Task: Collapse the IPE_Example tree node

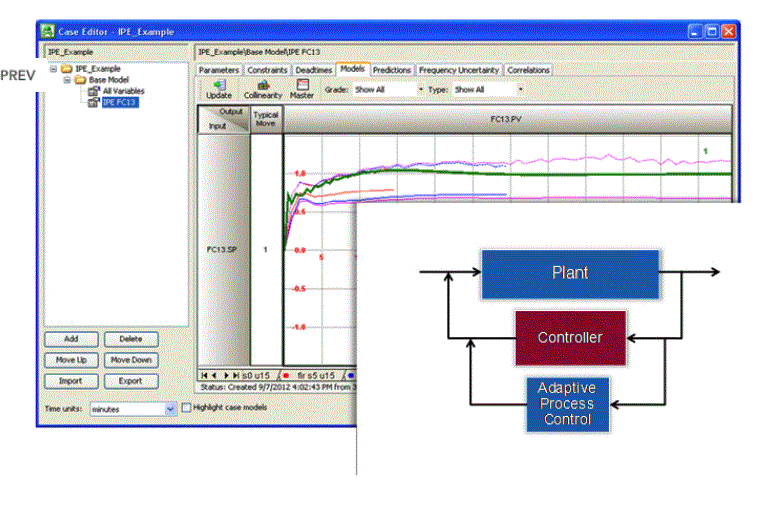Action: point(53,69)
